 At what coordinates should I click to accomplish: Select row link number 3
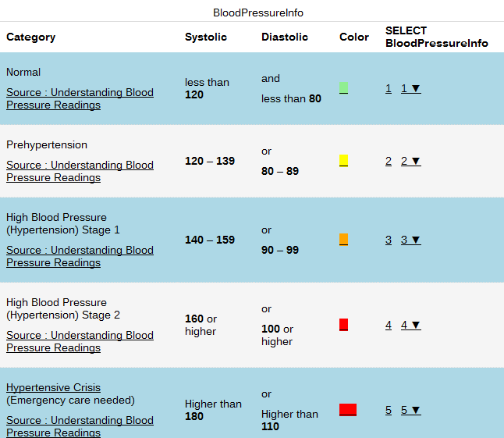point(389,240)
